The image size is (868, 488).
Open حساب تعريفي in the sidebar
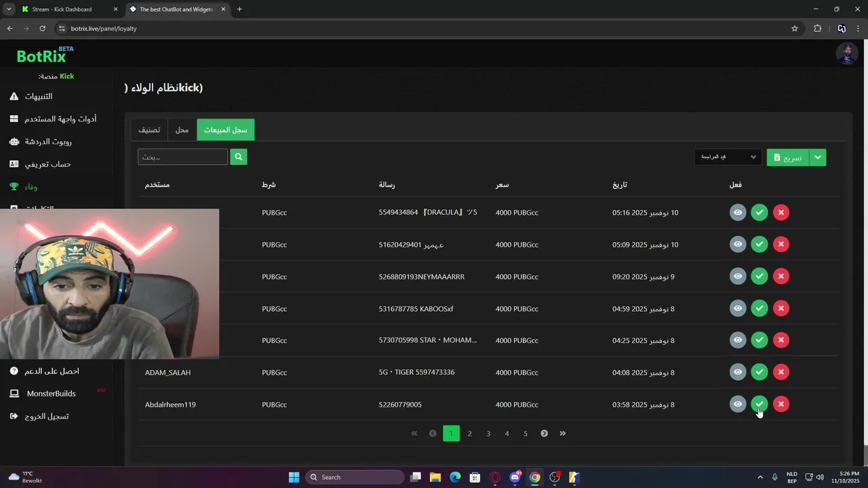[47, 164]
